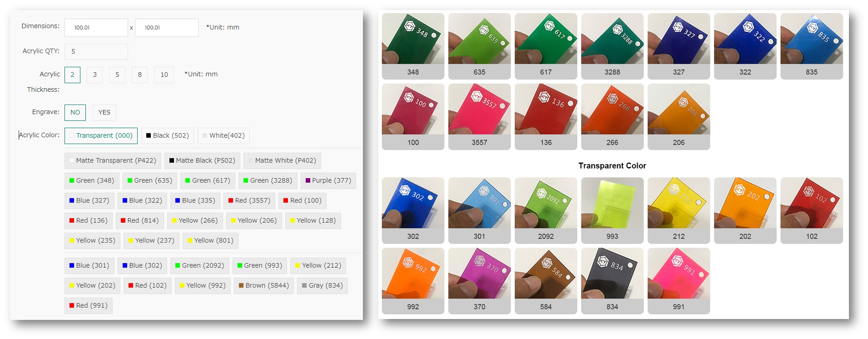Select the Transparent (000) acrylic color
The height and width of the screenshot is (339, 868).
(101, 136)
